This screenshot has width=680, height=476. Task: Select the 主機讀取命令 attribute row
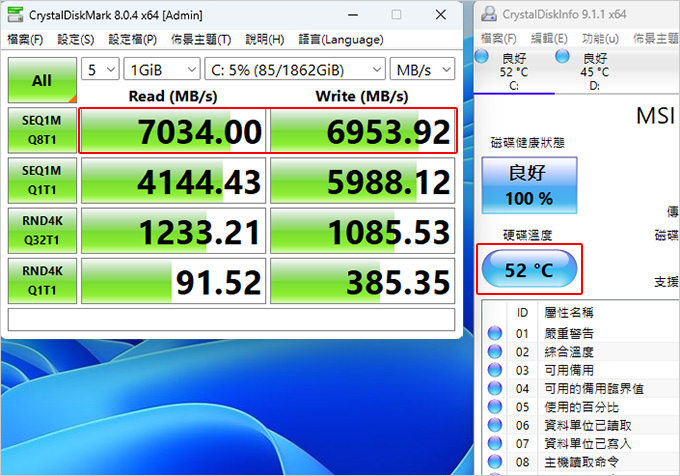point(581,462)
